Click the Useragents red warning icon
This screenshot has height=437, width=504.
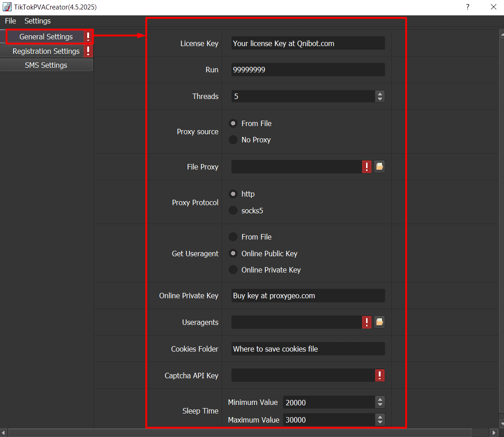tap(367, 322)
